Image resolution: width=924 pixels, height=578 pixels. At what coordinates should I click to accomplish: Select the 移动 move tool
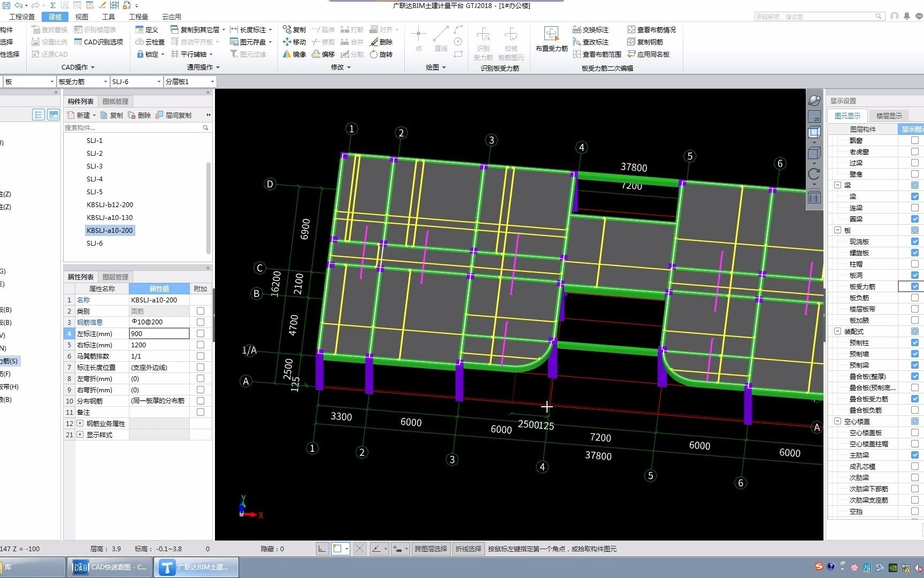[295, 42]
